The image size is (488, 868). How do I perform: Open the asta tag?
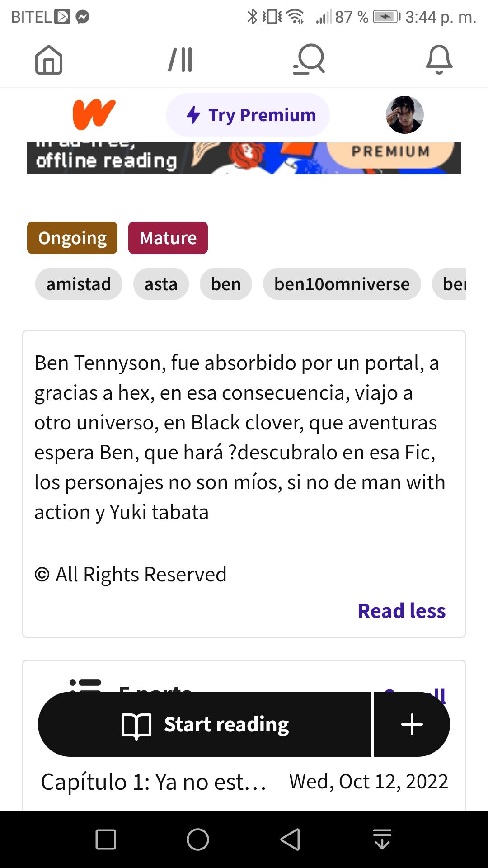(x=161, y=284)
